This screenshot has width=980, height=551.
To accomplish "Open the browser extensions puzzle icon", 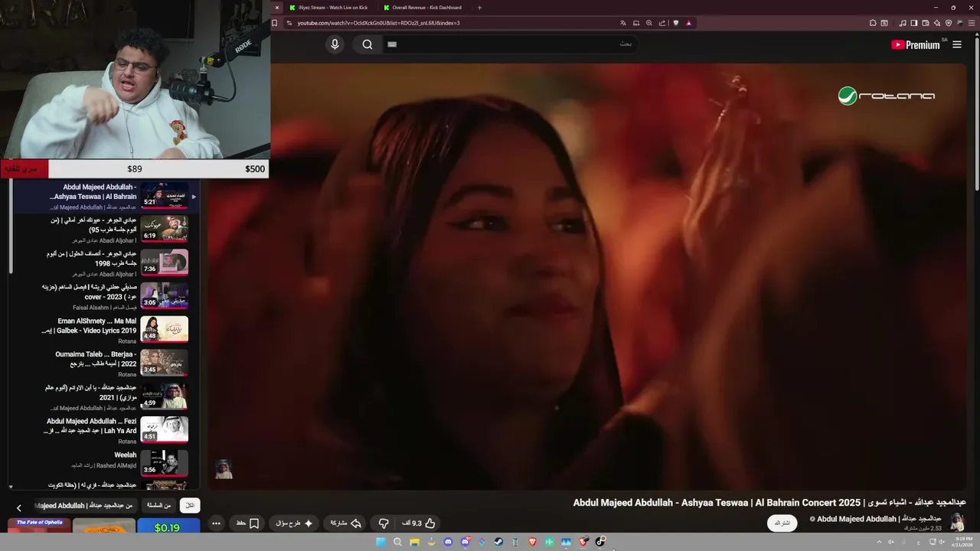I will coord(873,23).
